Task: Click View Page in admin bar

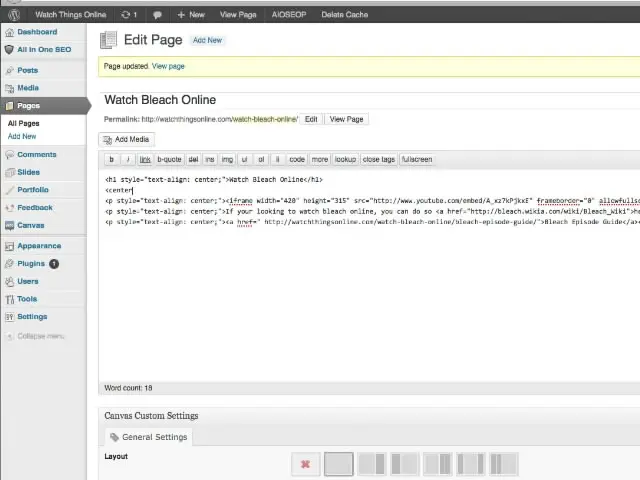Action: pyautogui.click(x=238, y=15)
